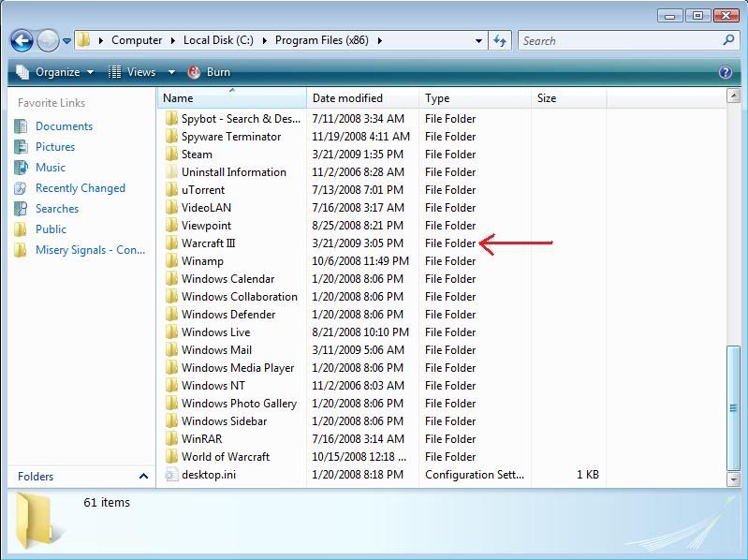
Task: Click the scroll down arrow of file list
Action: click(733, 479)
